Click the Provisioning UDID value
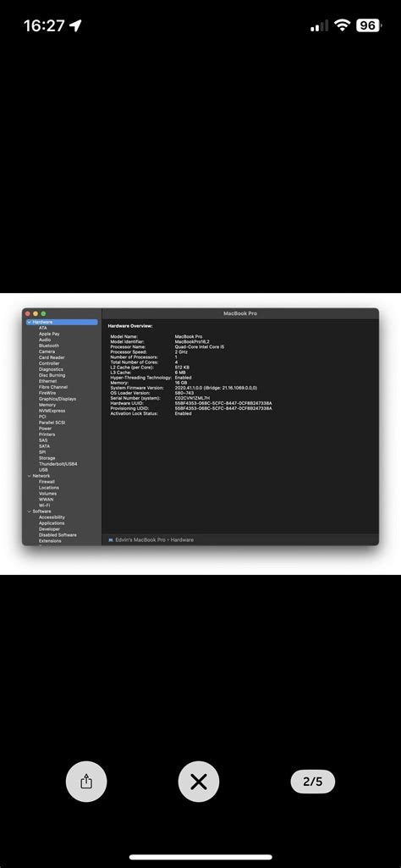Viewport: 401px width, 868px height. click(222, 408)
